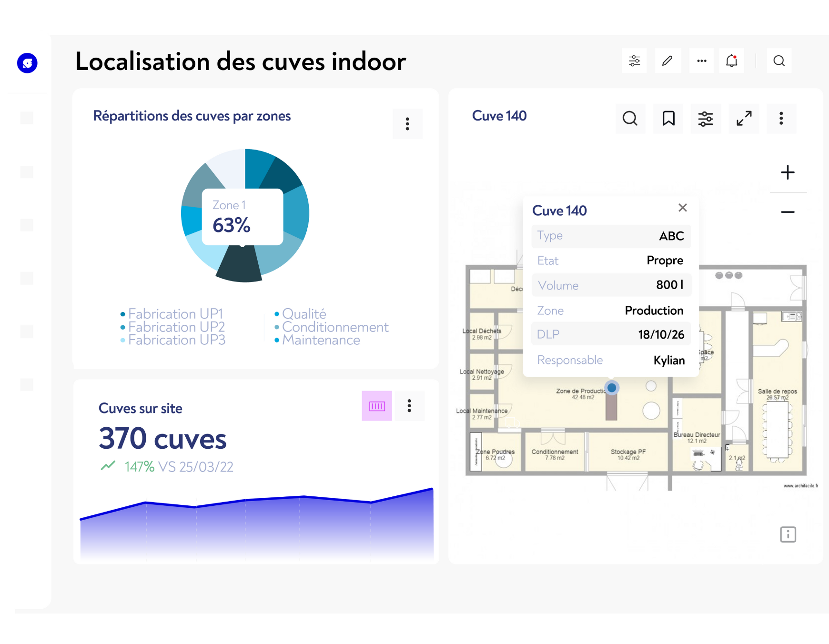Open the horizontal three-dot dashboard menu

[701, 61]
